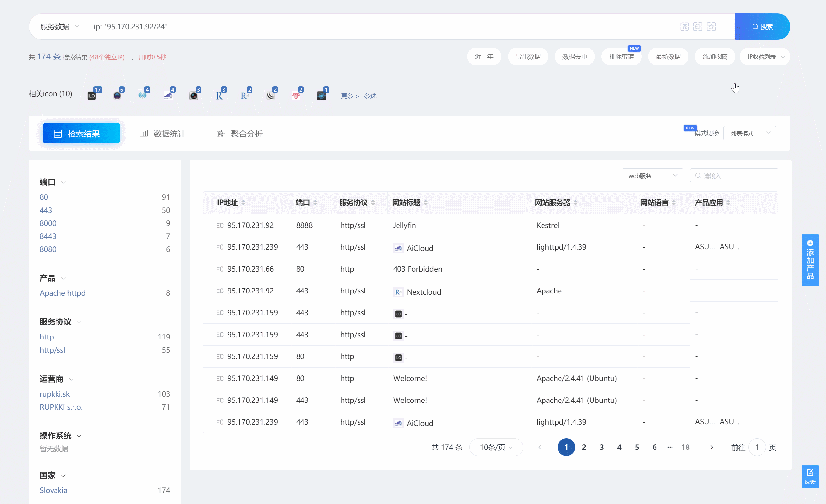Screen dimensions: 826x504
Task: Click the chat bubble icon in search bar
Action: coord(698,26)
